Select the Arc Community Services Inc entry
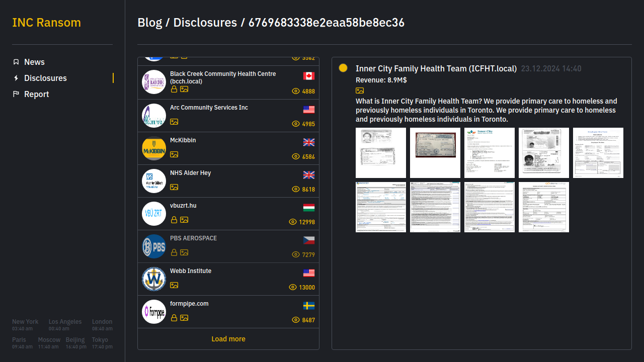644x362 pixels. click(209, 108)
